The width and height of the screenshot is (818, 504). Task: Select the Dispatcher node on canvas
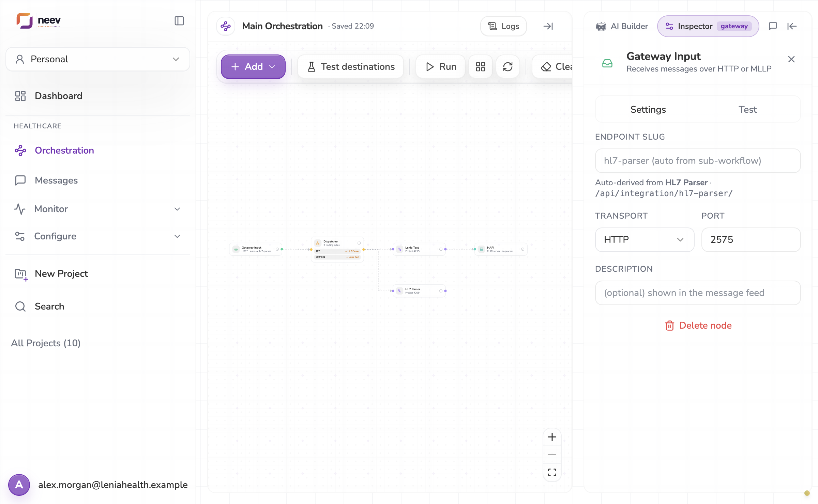click(337, 249)
